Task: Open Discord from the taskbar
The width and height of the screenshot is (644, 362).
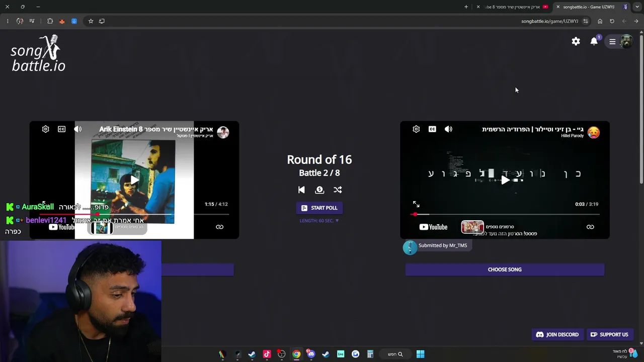Action: 311,354
